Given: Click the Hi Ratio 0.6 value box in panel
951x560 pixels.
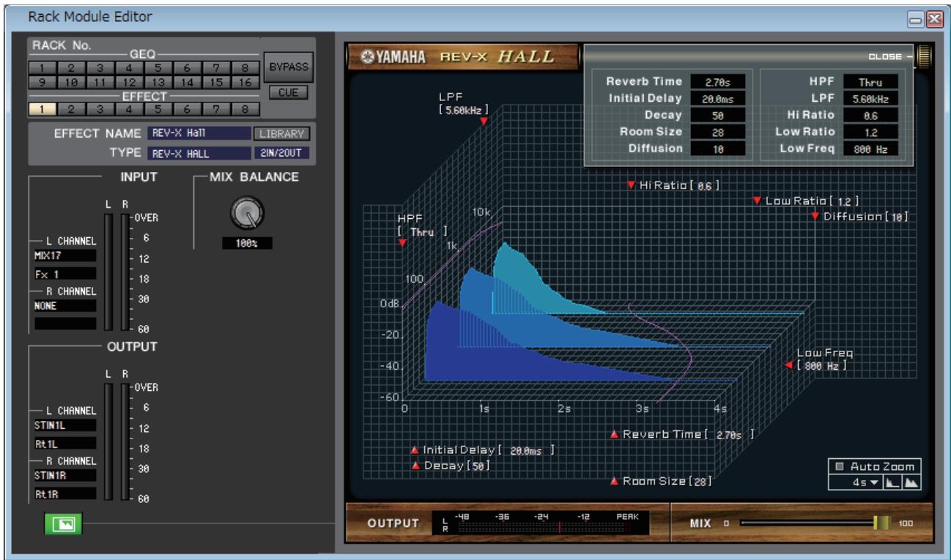Looking at the screenshot, I should (x=870, y=116).
